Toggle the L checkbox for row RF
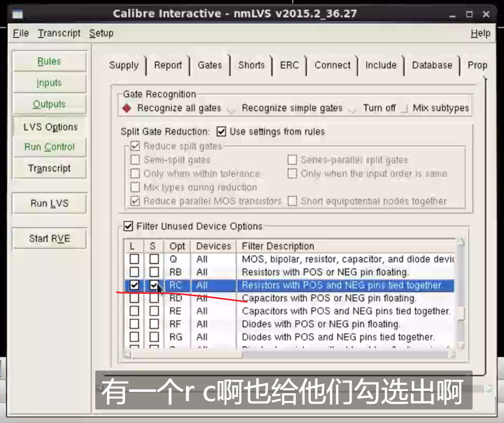Image resolution: width=504 pixels, height=423 pixels. (x=134, y=324)
